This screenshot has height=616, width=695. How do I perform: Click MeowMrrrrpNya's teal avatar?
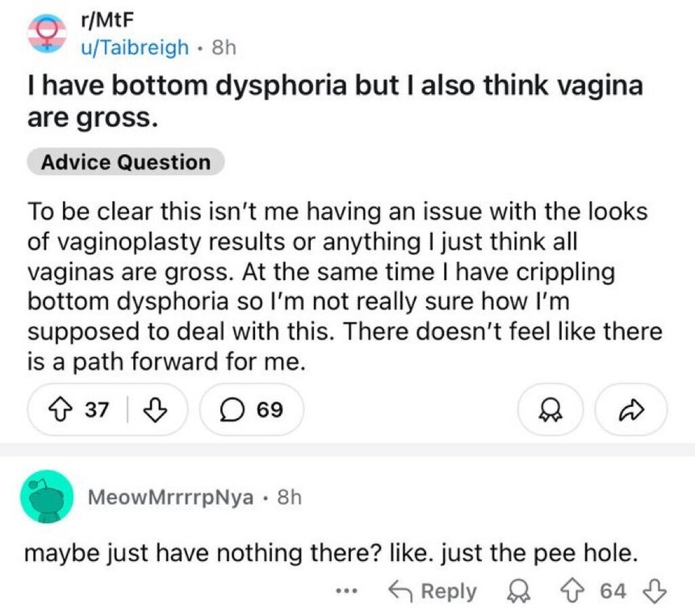(x=47, y=497)
